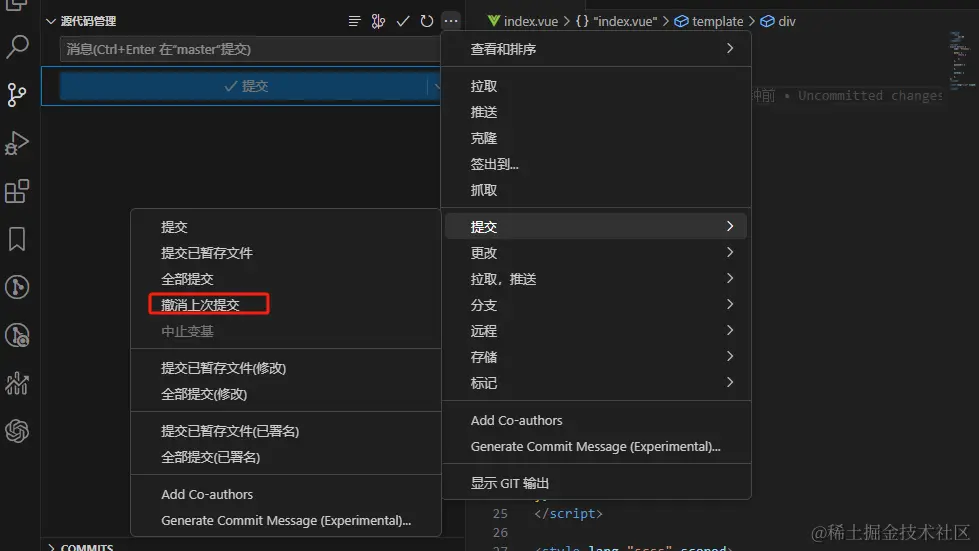The width and height of the screenshot is (979, 551).
Task: Click Generate Commit Message in commit submenu
Action: pos(286,520)
